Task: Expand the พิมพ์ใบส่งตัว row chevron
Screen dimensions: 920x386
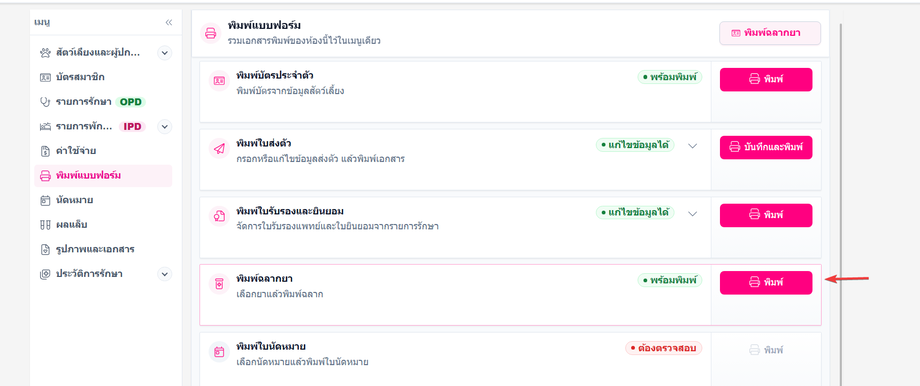Action: (692, 146)
